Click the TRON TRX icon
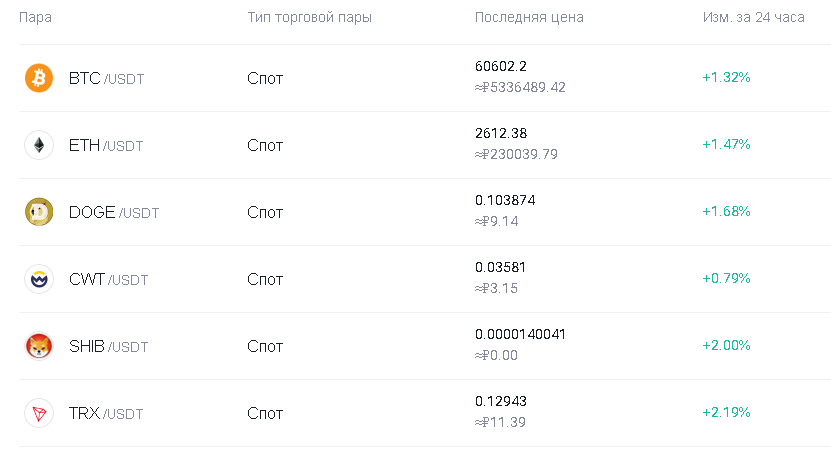Viewport: 831px width, 458px height. pyautogui.click(x=39, y=413)
